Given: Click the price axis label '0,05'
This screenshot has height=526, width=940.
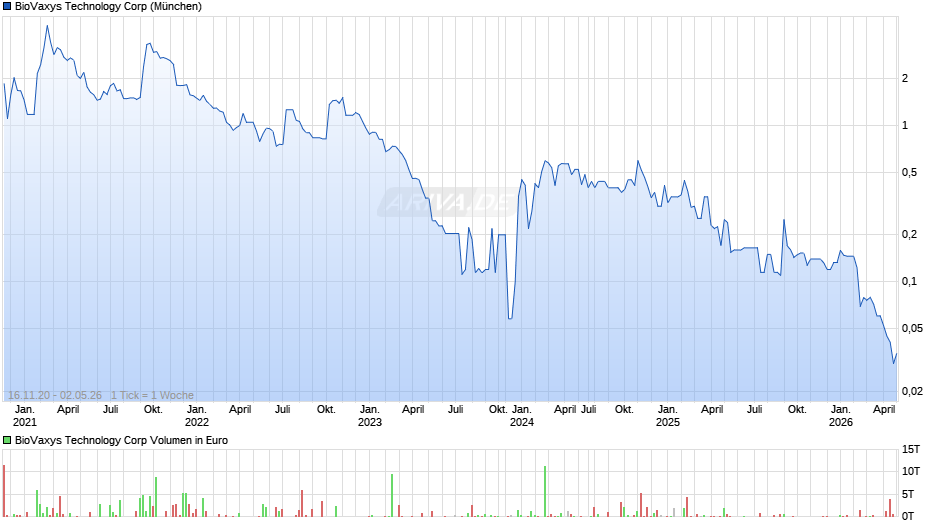Looking at the screenshot, I should [912, 328].
